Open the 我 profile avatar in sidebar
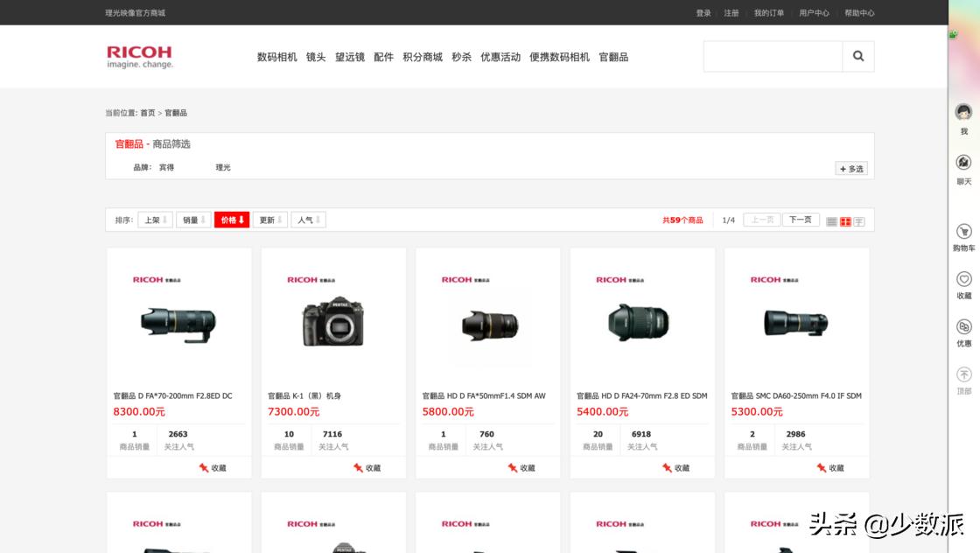Screen dimensions: 980x553 tap(963, 113)
